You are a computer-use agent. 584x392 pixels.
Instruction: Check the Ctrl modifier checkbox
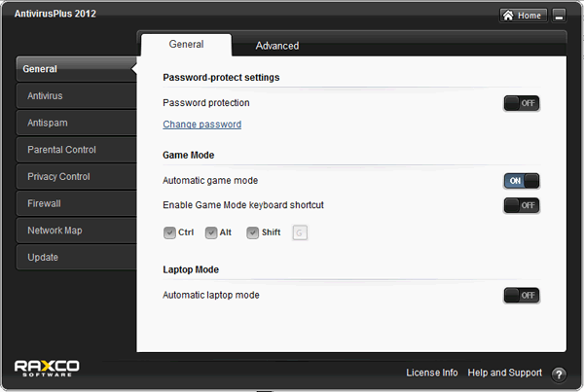click(169, 232)
